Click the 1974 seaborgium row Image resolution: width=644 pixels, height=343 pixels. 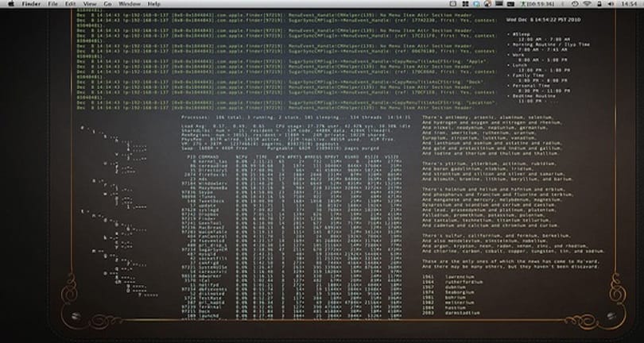[448, 292]
